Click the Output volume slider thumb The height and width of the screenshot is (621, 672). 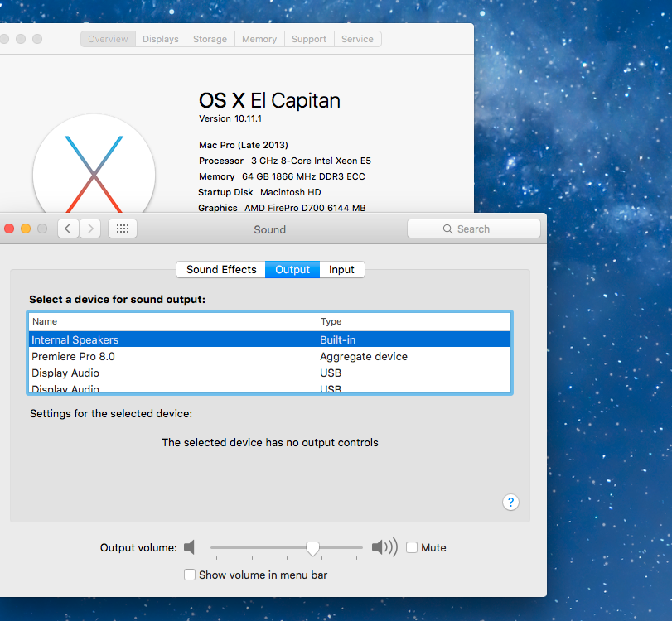pos(312,548)
